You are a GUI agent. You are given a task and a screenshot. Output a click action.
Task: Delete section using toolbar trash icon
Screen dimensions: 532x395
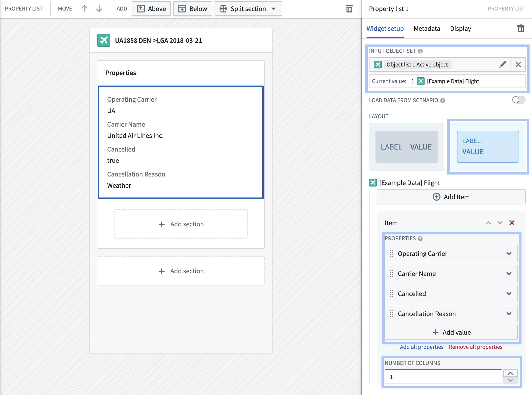[349, 9]
